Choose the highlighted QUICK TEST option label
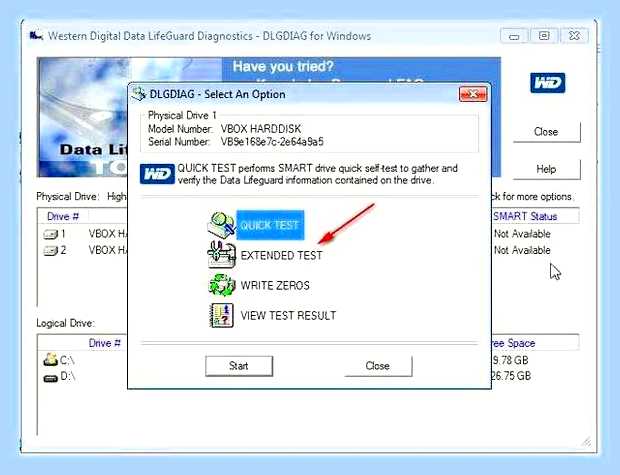Viewport: 620px width, 475px height. pos(270,225)
